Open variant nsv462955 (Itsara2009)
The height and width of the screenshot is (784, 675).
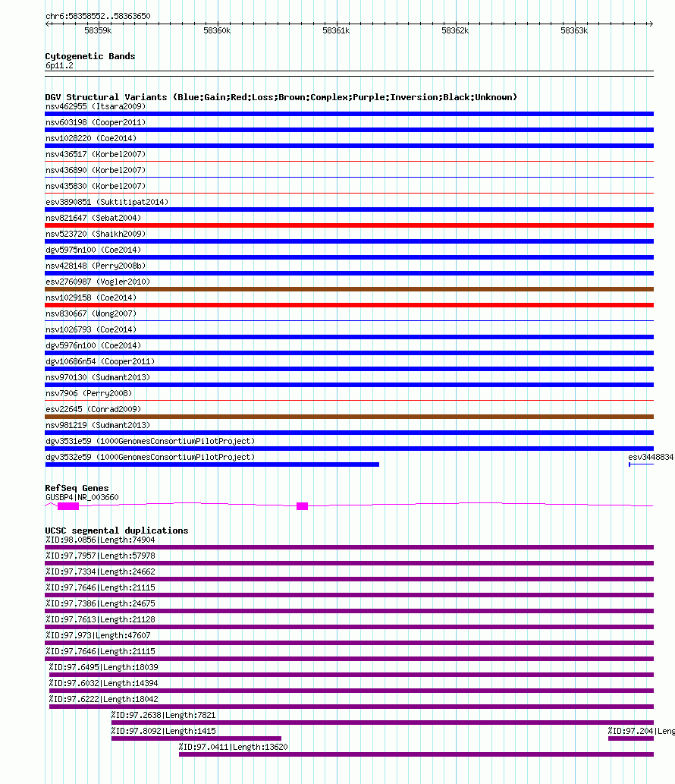[x=96, y=106]
